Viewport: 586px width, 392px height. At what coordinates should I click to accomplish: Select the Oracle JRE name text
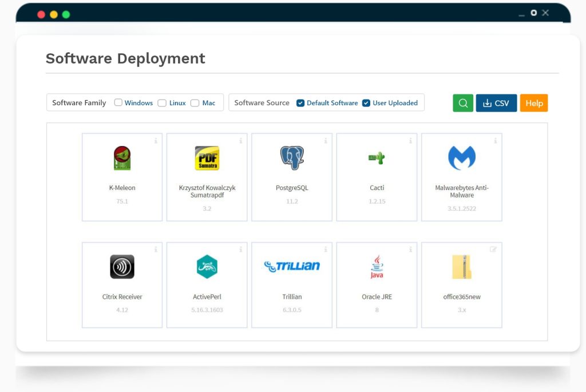click(377, 296)
